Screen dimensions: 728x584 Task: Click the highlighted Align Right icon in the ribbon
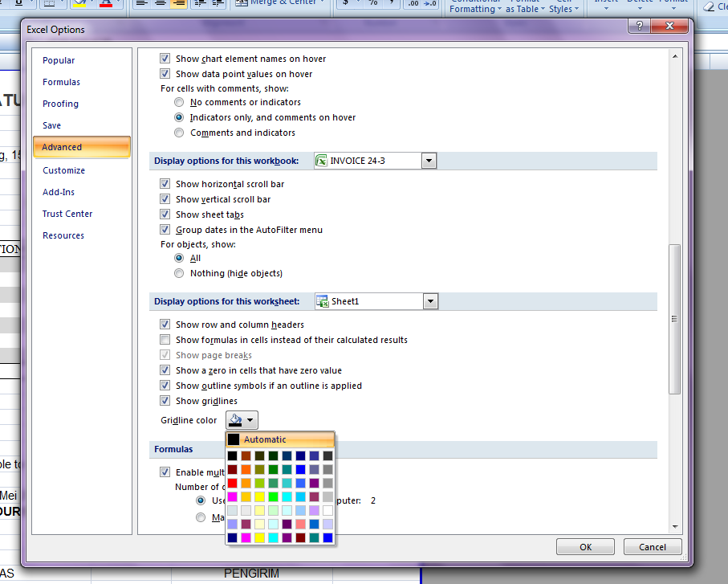178,2
